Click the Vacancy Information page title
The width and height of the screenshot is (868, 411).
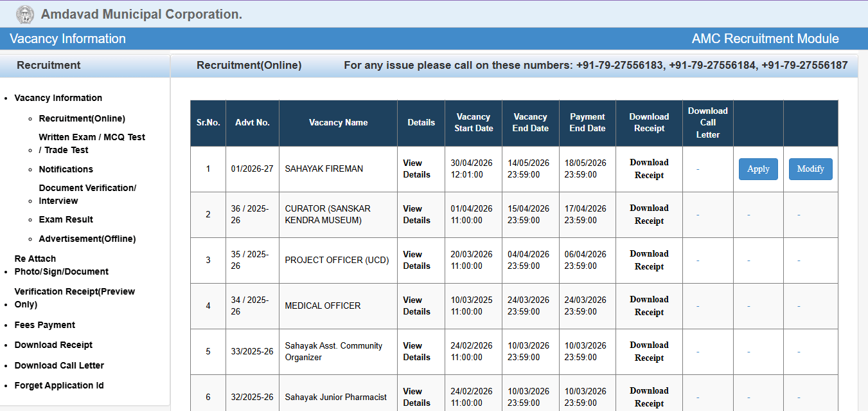click(67, 39)
